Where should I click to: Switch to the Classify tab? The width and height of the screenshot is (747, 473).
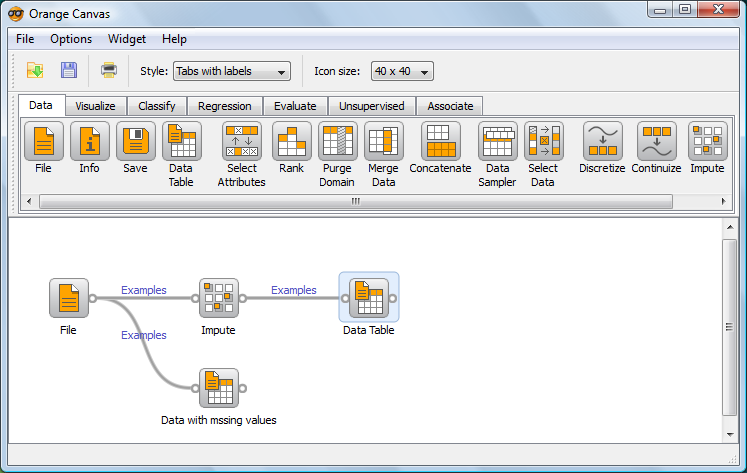click(x=157, y=106)
